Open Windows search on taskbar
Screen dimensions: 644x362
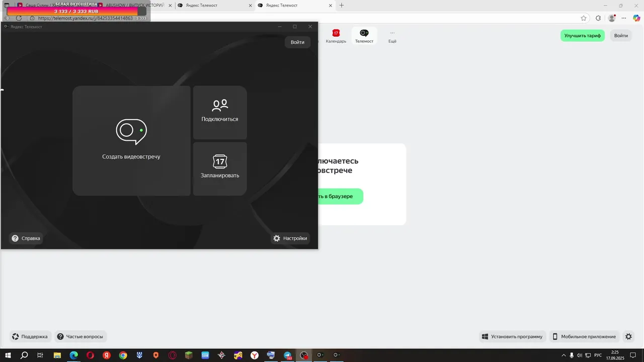pyautogui.click(x=24, y=355)
